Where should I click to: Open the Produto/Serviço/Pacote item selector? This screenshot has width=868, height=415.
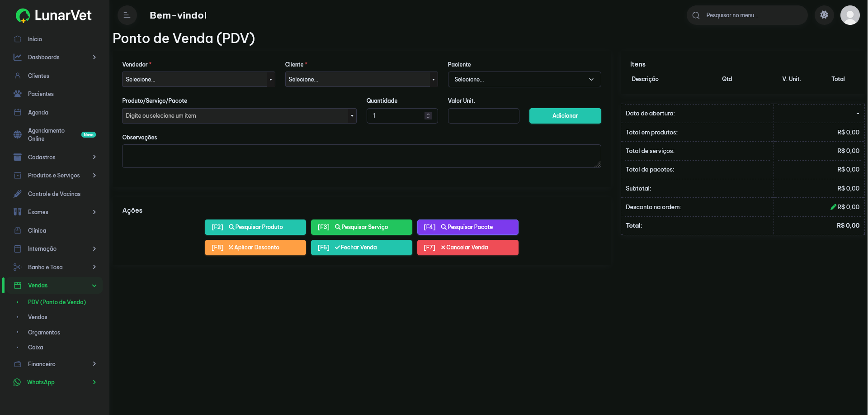click(239, 116)
